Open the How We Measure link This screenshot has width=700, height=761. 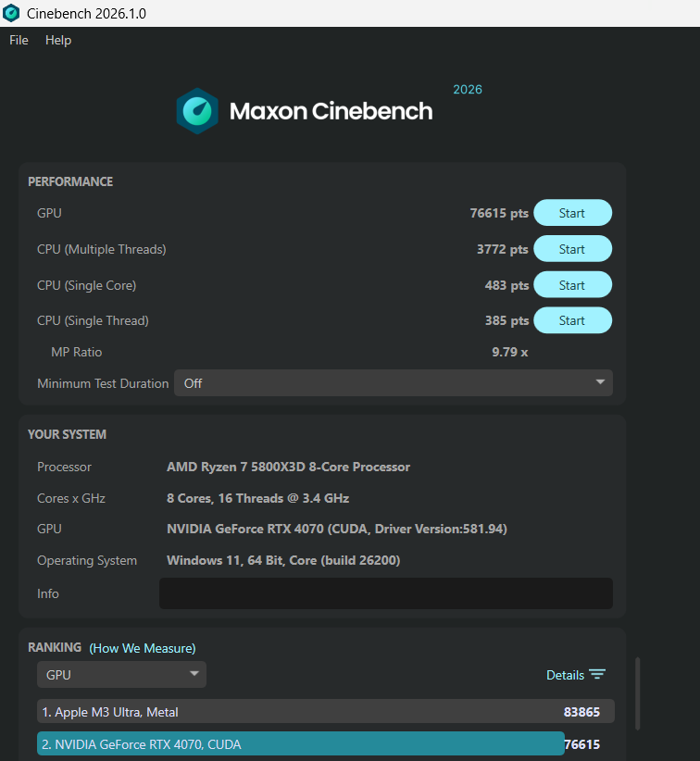click(x=143, y=648)
